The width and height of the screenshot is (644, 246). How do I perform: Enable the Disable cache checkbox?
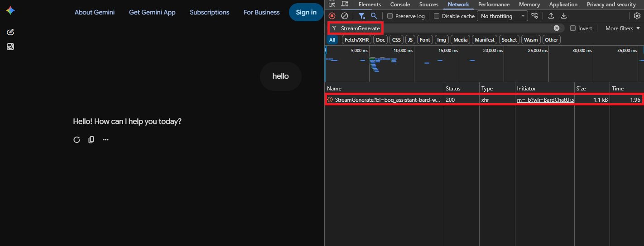437,16
